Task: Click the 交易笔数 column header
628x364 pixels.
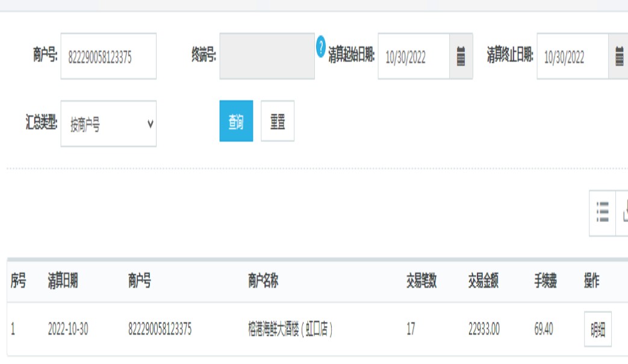Action: (421, 281)
